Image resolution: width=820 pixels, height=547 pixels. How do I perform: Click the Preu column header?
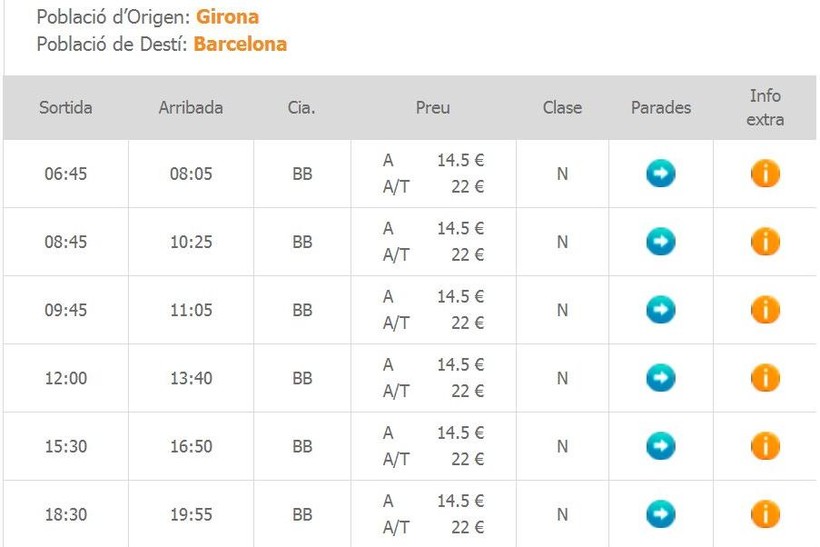tap(433, 108)
